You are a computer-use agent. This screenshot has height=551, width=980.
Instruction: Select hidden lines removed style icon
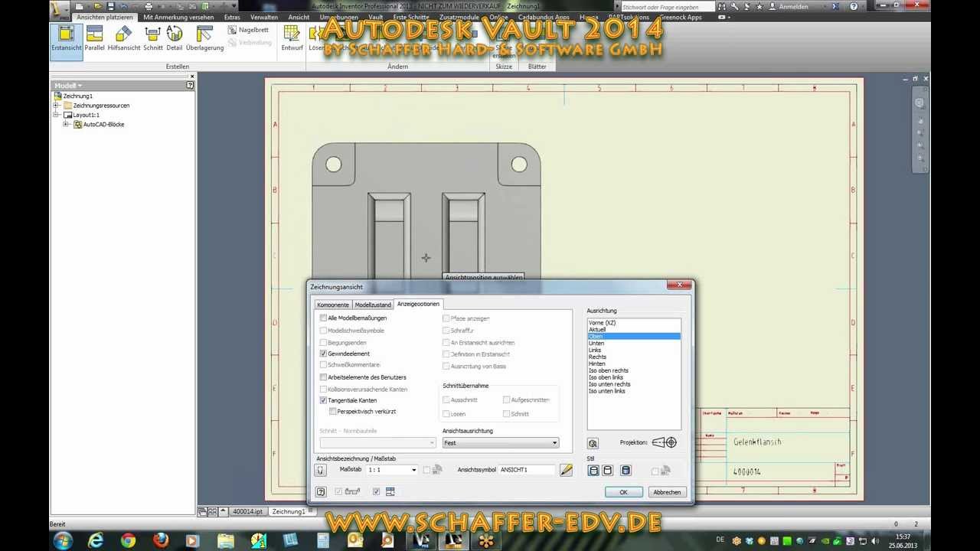607,471
